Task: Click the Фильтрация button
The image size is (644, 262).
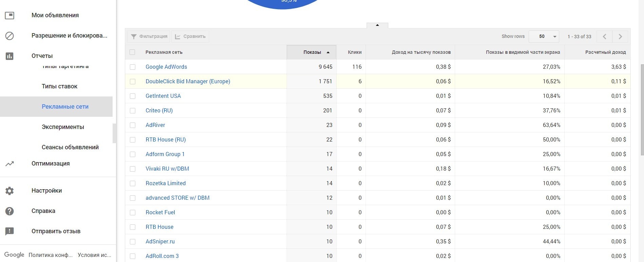Action: click(x=149, y=37)
